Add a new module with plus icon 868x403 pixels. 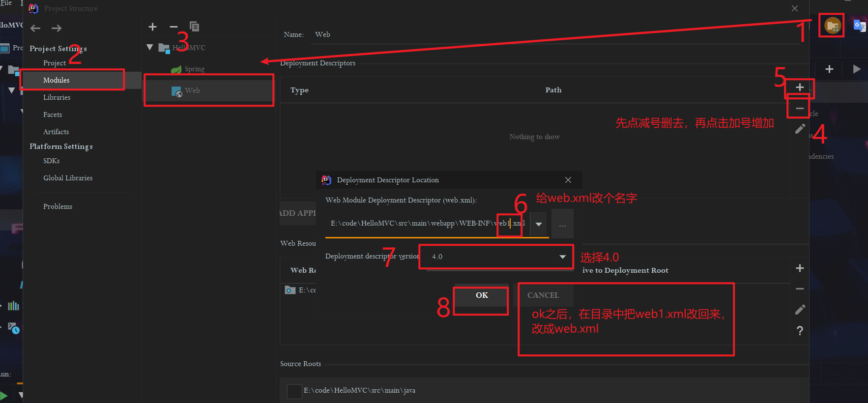click(x=152, y=27)
